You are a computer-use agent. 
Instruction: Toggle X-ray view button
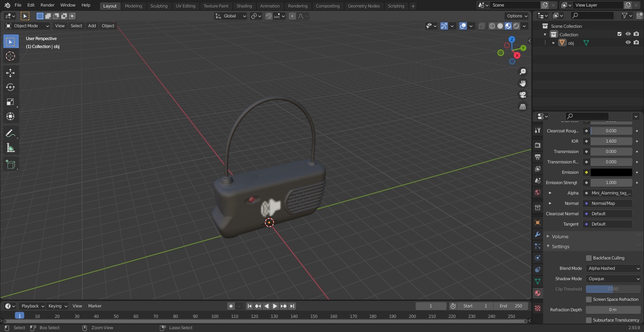(x=481, y=26)
